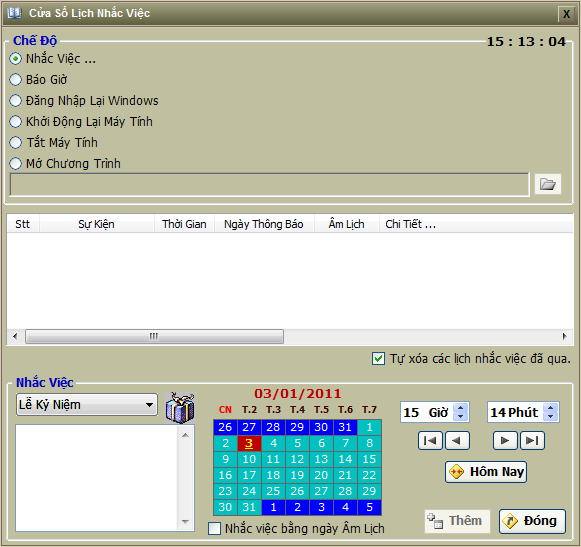Select day 22 in the calendar
Screen dimensions: 581x547
point(369,475)
